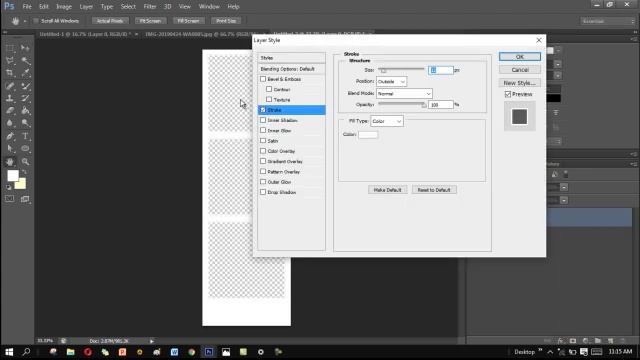Open the Hand tool preset picker arrow

pos(25,21)
